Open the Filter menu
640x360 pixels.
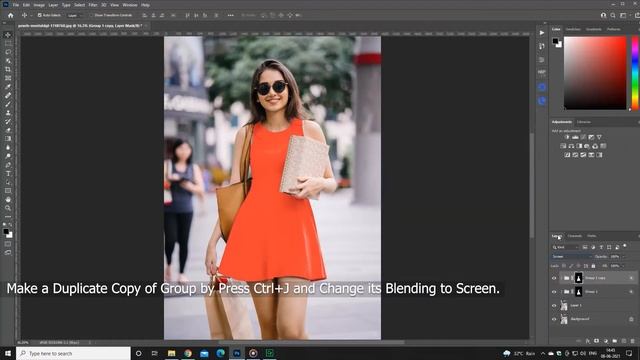[93, 5]
